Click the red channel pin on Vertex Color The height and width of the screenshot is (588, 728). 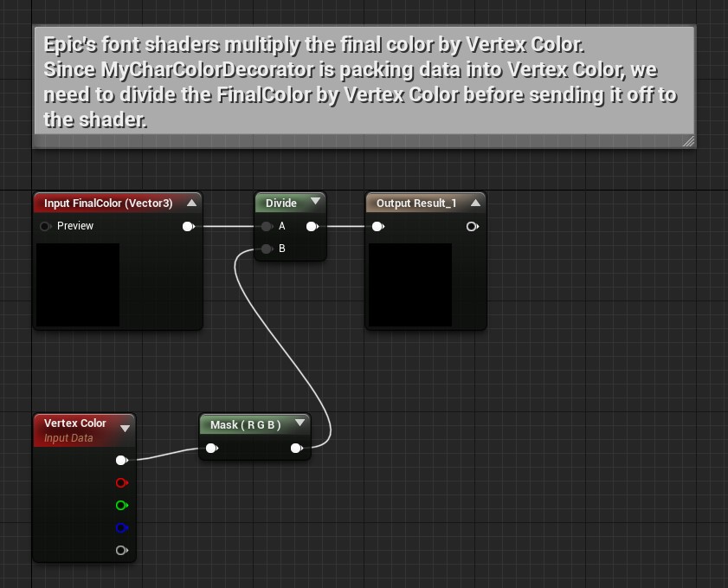point(121,483)
